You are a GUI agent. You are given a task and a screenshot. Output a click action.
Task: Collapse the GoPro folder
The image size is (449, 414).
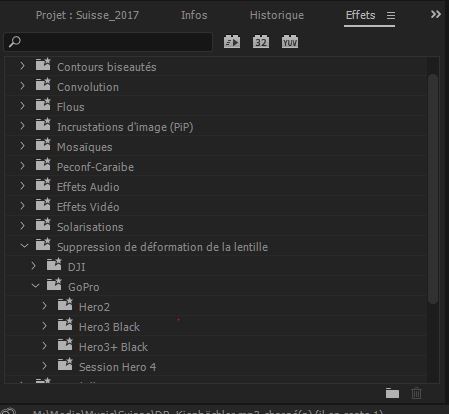click(35, 286)
